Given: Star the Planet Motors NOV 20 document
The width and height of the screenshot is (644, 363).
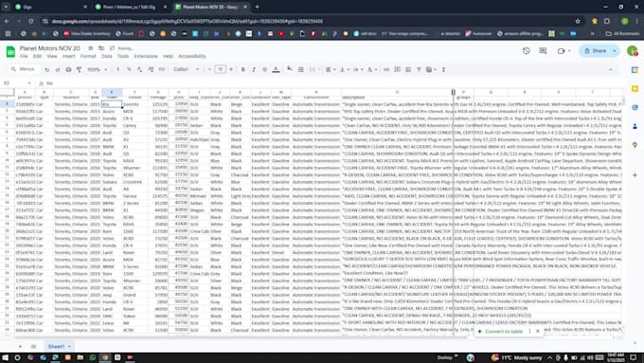Looking at the screenshot, I should click(90, 48).
